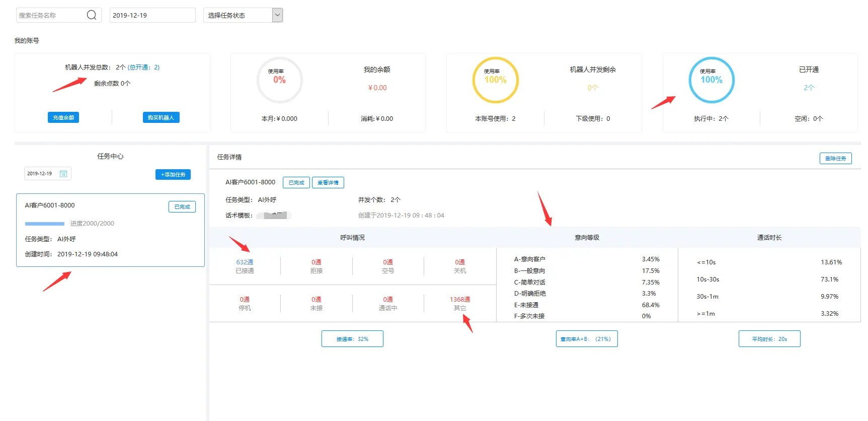Click the <=10s duration row
Image resolution: width=868 pixels, height=421 pixels.
tap(769, 262)
